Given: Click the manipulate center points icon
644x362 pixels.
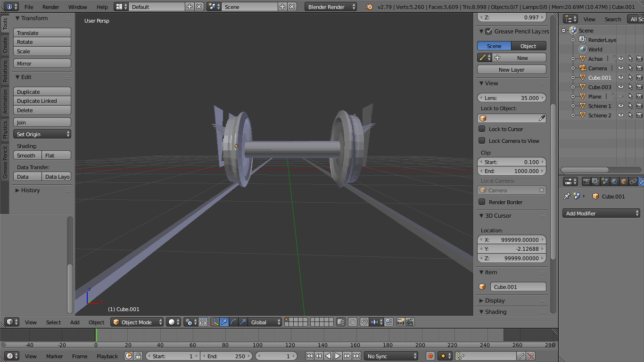Looking at the screenshot, I should click(203, 322).
